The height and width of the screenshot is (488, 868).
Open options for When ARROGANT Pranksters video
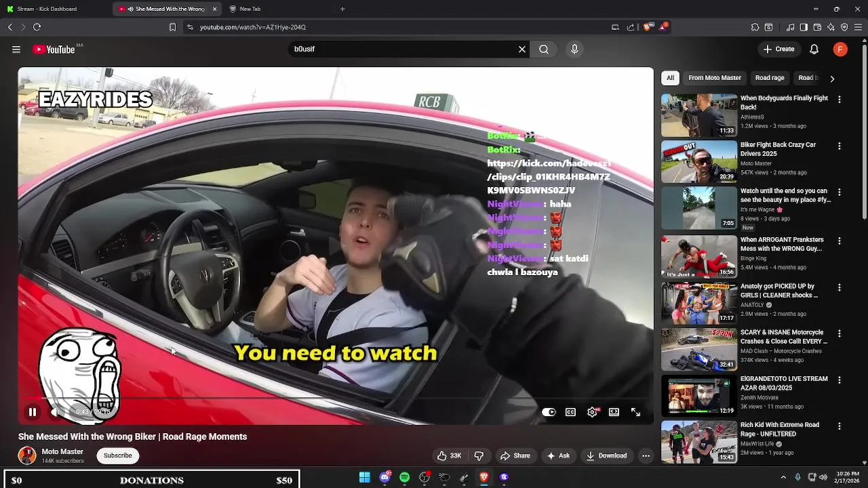840,241
